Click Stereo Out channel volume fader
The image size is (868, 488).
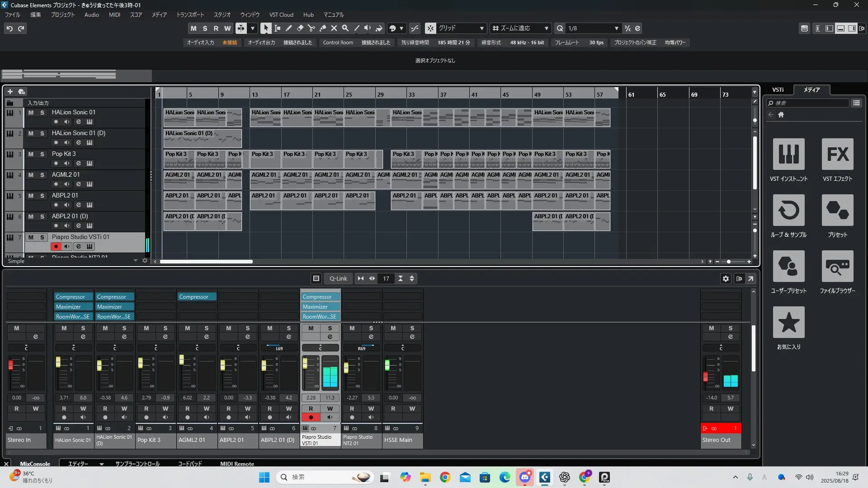point(705,376)
